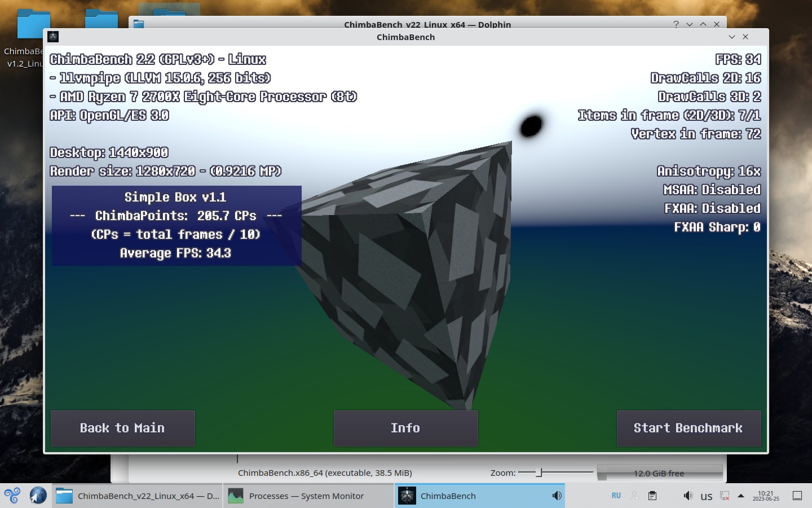Open the clipboard tray icon
The height and width of the screenshot is (508, 812).
652,496
